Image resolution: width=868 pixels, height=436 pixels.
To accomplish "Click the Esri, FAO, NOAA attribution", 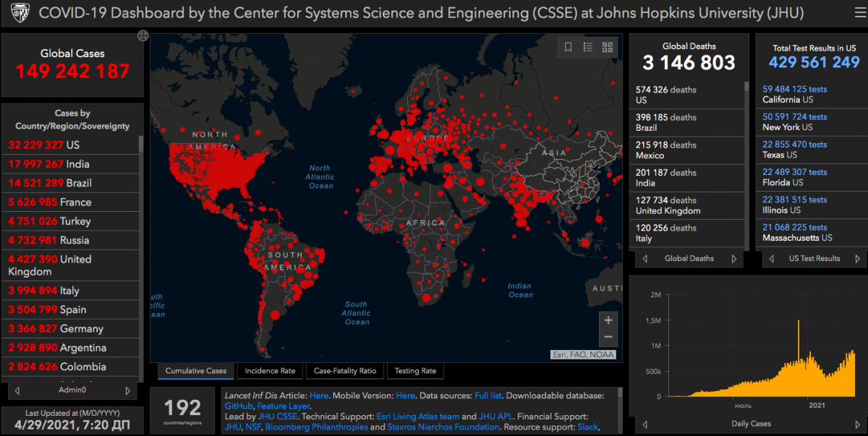I will pyautogui.click(x=583, y=354).
